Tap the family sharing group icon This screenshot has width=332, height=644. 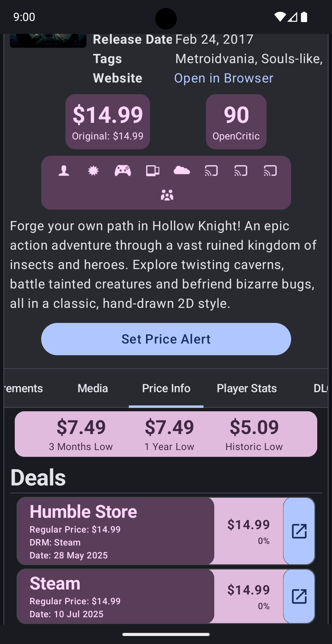click(167, 195)
